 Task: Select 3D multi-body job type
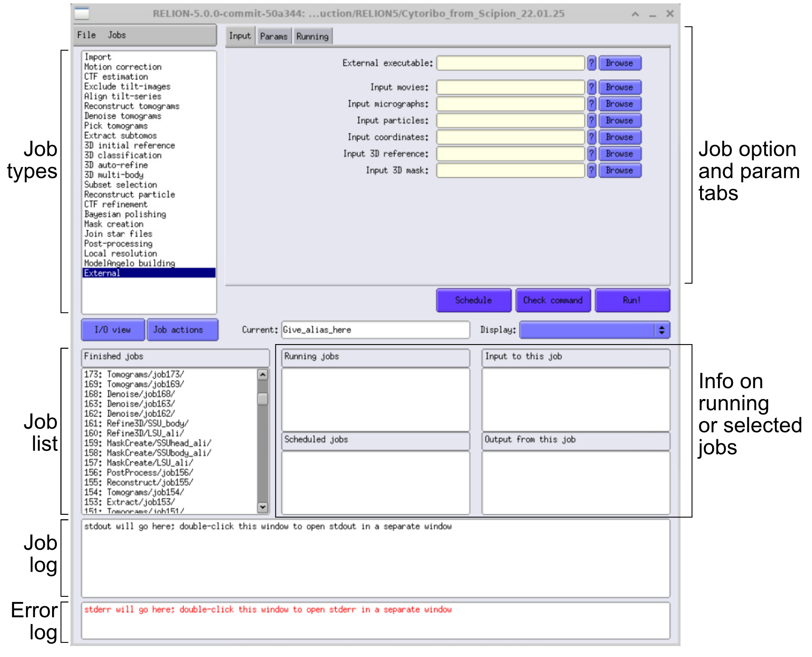click(149, 175)
